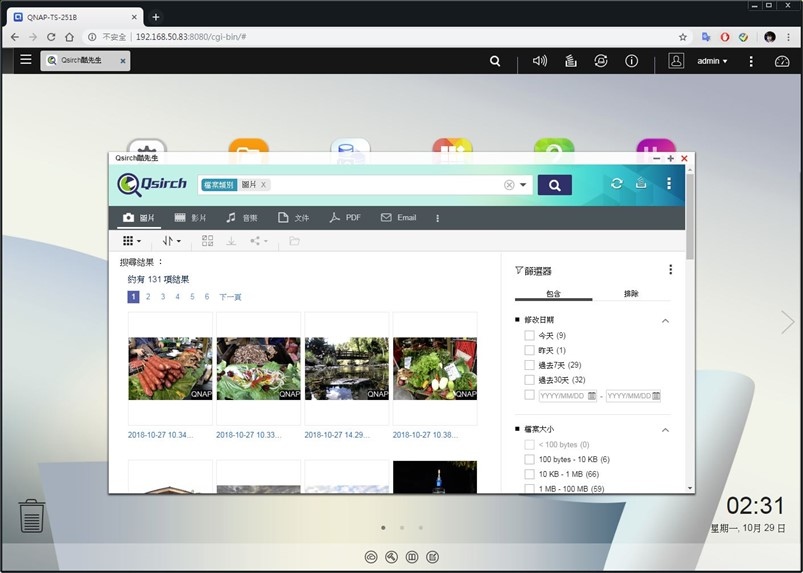Open QTS top bar more options dots
The image size is (803, 573).
tap(751, 61)
